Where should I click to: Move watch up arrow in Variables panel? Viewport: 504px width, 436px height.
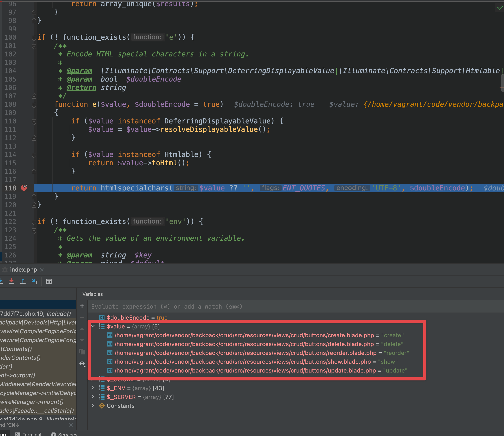[x=82, y=329]
